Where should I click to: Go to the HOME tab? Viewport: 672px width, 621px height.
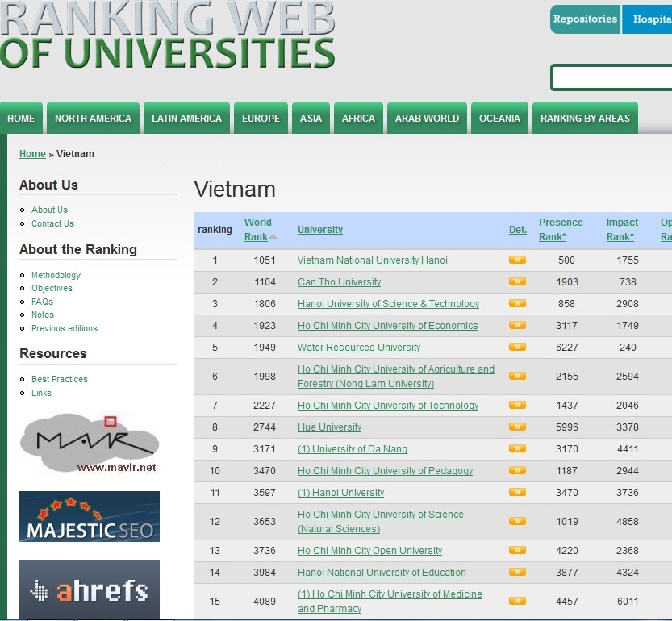click(21, 119)
